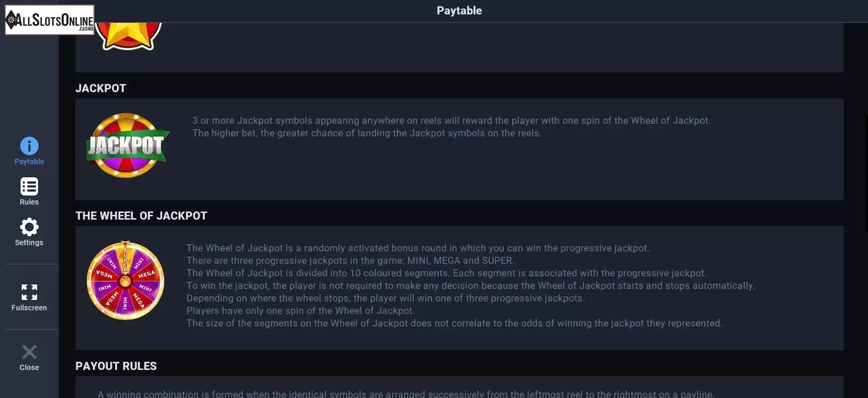Click the Jackpot symbol image
The image size is (868, 398).
point(127,146)
